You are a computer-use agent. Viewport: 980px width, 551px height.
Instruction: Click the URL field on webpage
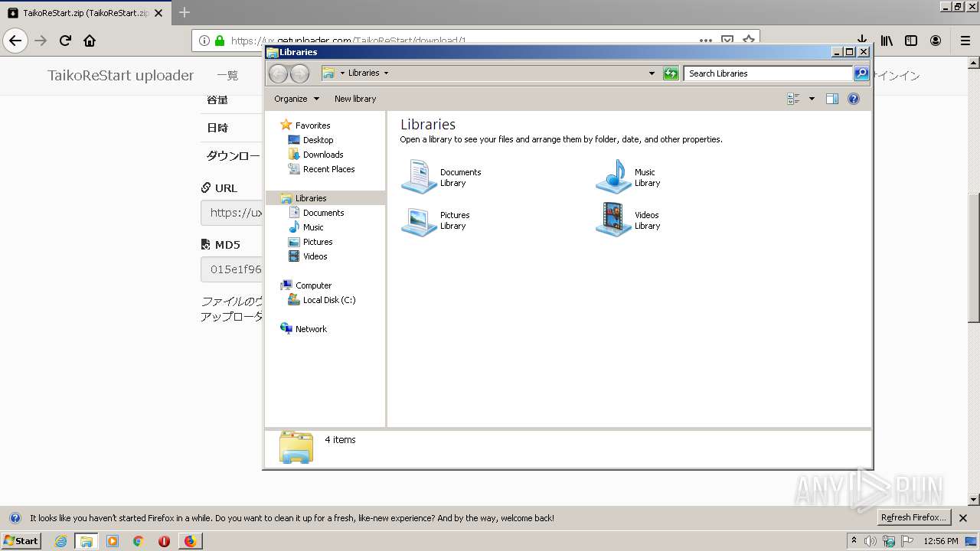(x=232, y=213)
